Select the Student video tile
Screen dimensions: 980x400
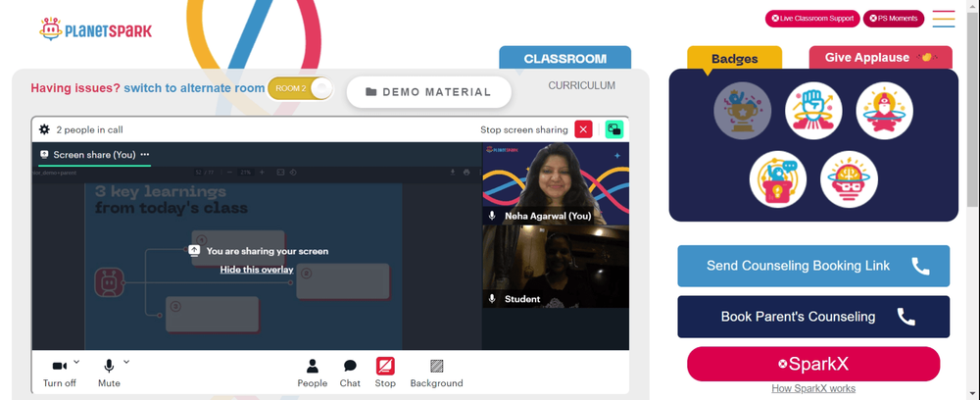point(556,267)
